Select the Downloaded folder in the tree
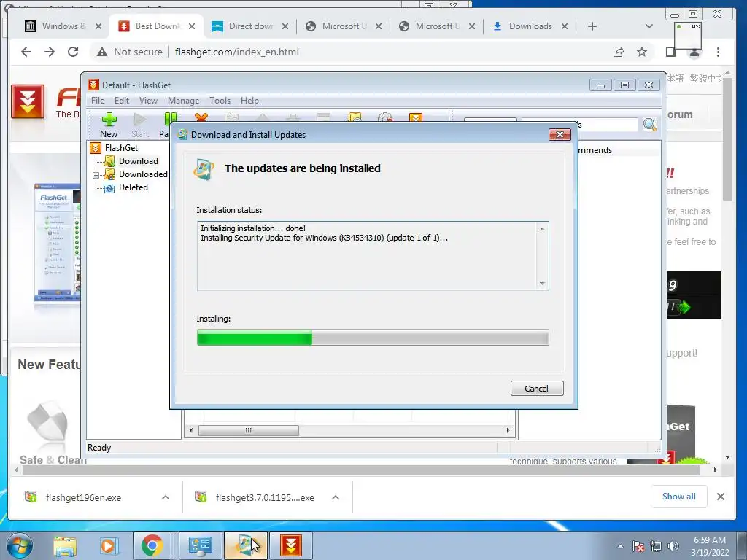This screenshot has width=747, height=560. point(143,174)
